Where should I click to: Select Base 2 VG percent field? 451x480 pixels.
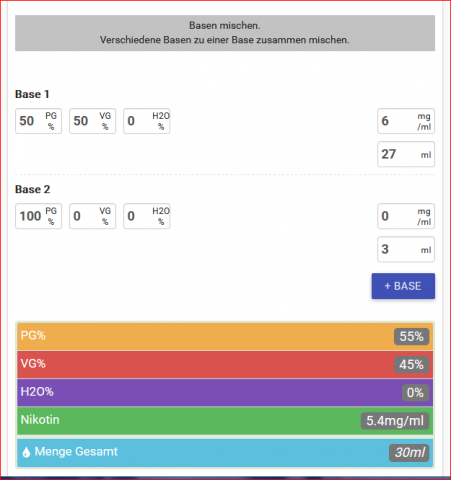tap(93, 216)
